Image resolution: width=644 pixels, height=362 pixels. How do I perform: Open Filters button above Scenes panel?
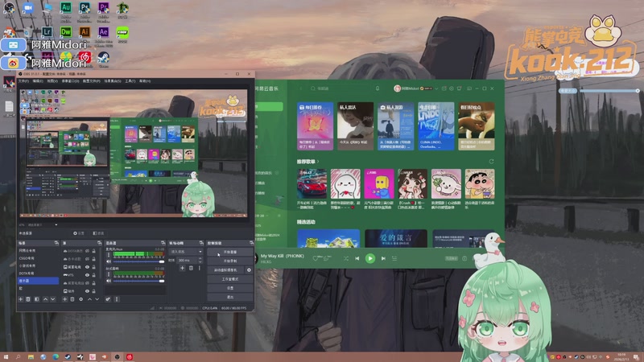pyautogui.click(x=98, y=233)
